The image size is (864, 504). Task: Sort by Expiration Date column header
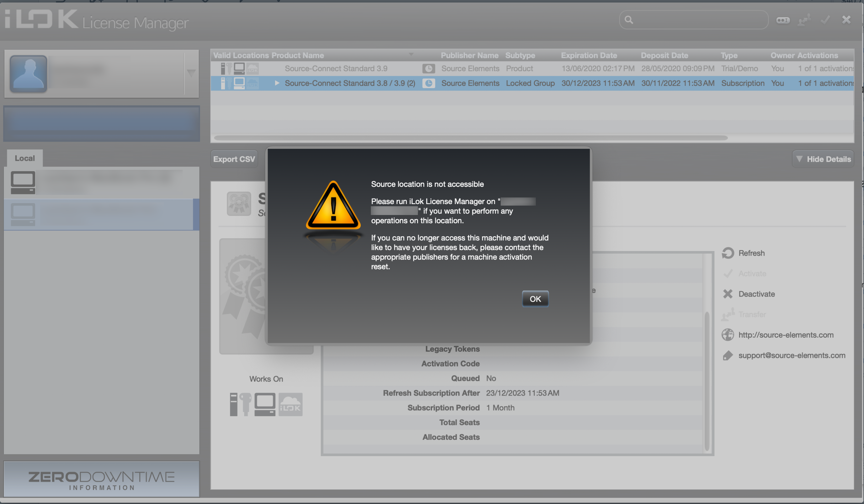click(x=589, y=55)
